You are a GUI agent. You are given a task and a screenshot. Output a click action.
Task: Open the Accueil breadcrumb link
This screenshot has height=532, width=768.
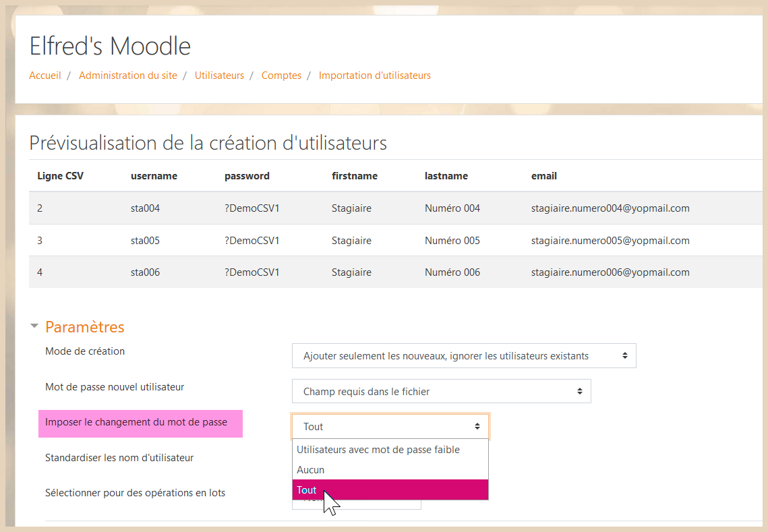45,76
